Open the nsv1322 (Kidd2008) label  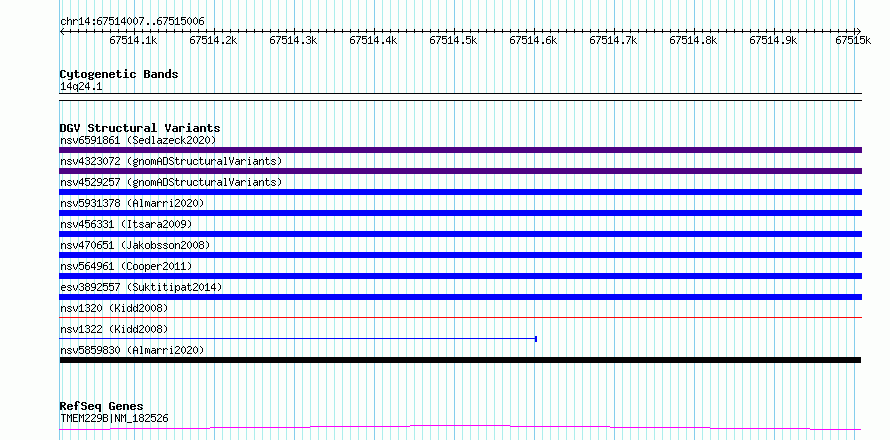[114, 329]
